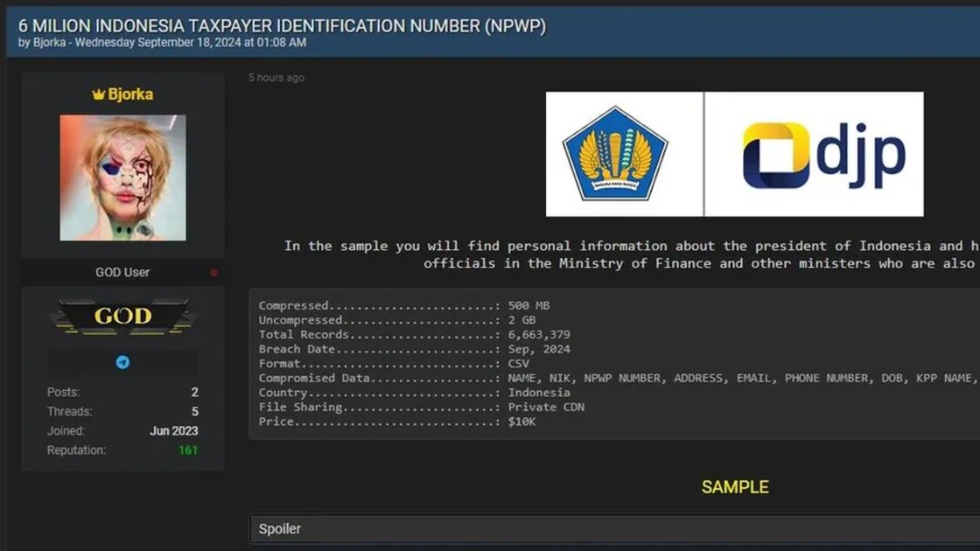Click the golden GOD rank badge

click(x=122, y=317)
